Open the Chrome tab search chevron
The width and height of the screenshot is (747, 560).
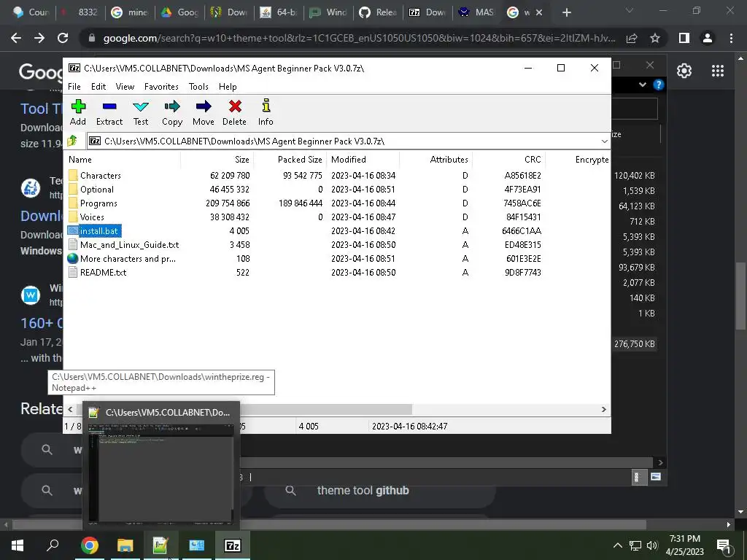pyautogui.click(x=630, y=10)
